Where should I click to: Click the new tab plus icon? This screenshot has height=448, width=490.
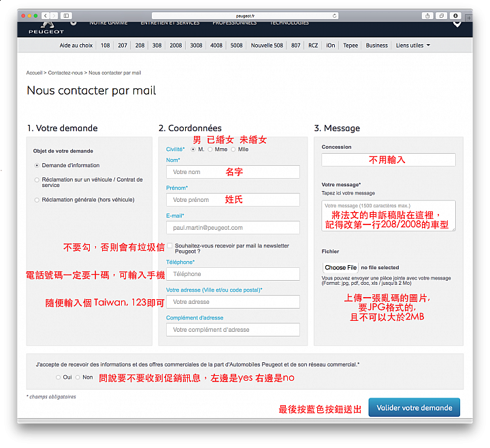pyautogui.click(x=469, y=18)
